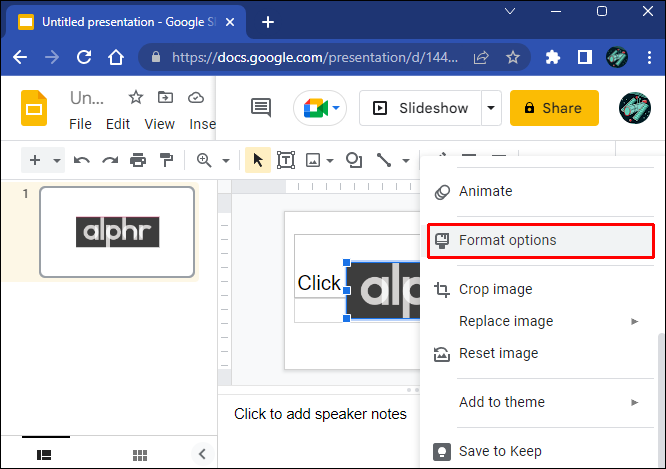
Task: Click the browser Forward arrow
Action: click(x=52, y=57)
